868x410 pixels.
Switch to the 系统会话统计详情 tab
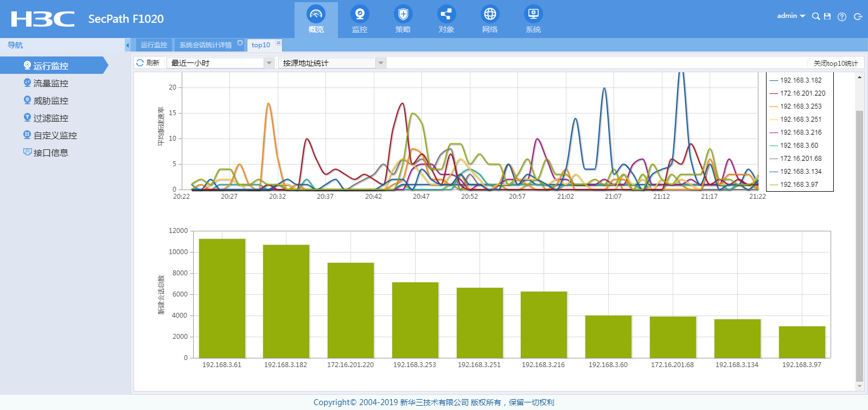206,45
